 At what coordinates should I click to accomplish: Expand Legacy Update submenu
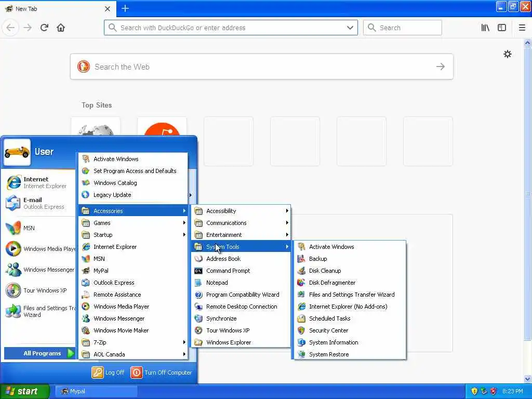coord(134,195)
